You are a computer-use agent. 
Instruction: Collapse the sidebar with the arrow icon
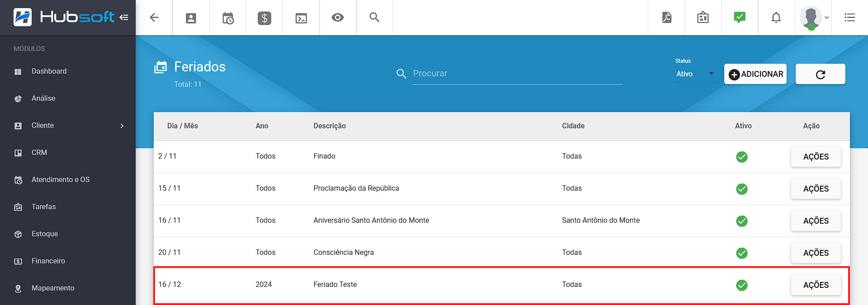(x=124, y=18)
